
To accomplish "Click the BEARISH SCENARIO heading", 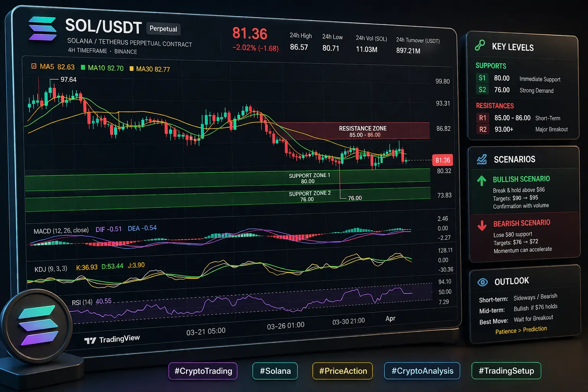I will [521, 223].
